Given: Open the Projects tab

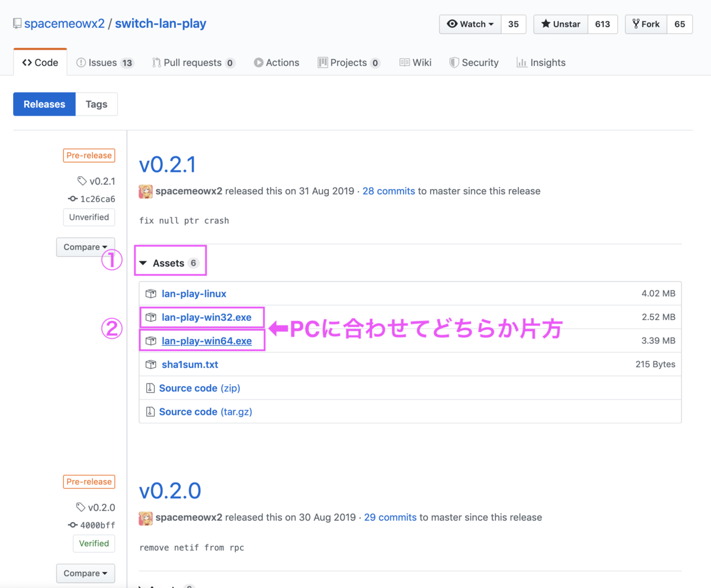Looking at the screenshot, I should [x=349, y=62].
